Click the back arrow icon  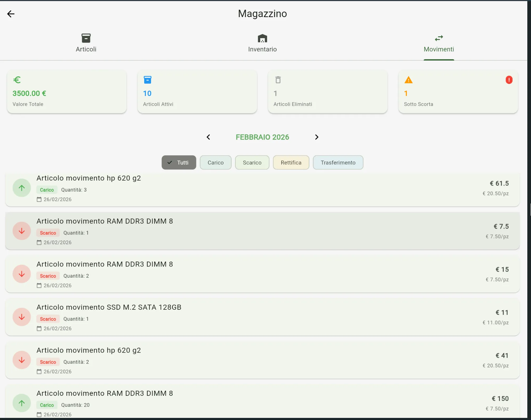pos(11,14)
